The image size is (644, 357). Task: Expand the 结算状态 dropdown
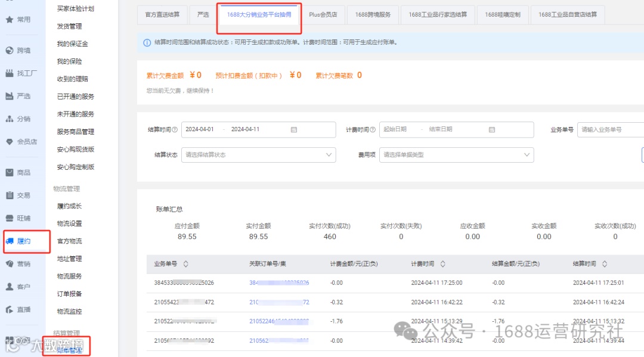[x=259, y=155]
